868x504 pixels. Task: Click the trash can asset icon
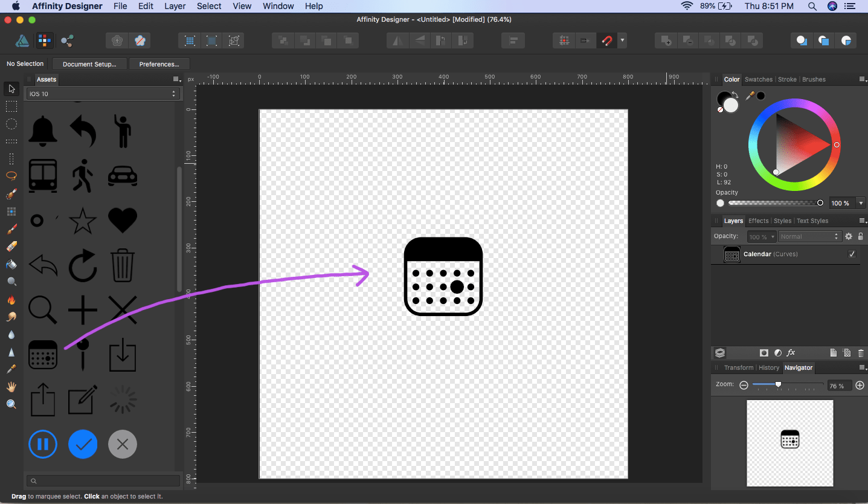(x=123, y=266)
